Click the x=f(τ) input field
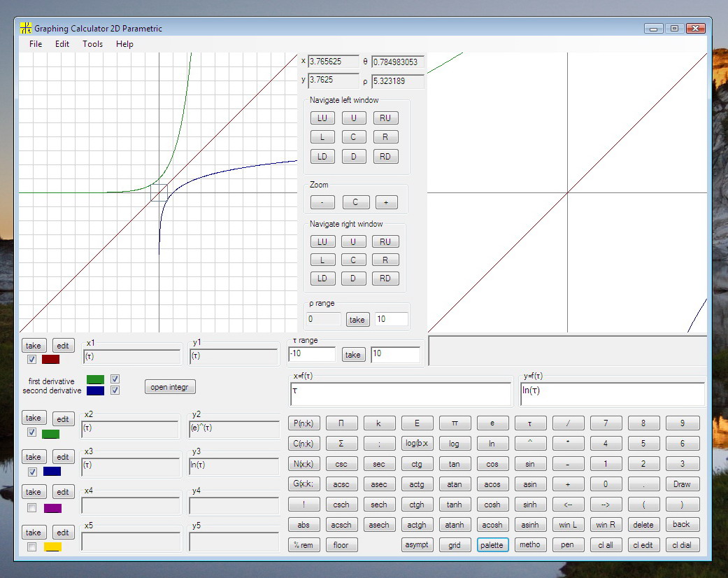 (x=401, y=394)
